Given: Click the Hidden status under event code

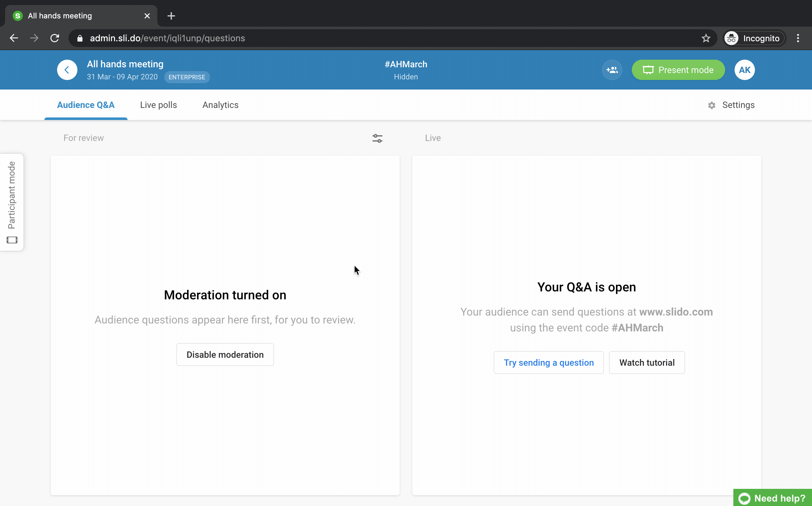Looking at the screenshot, I should point(406,77).
